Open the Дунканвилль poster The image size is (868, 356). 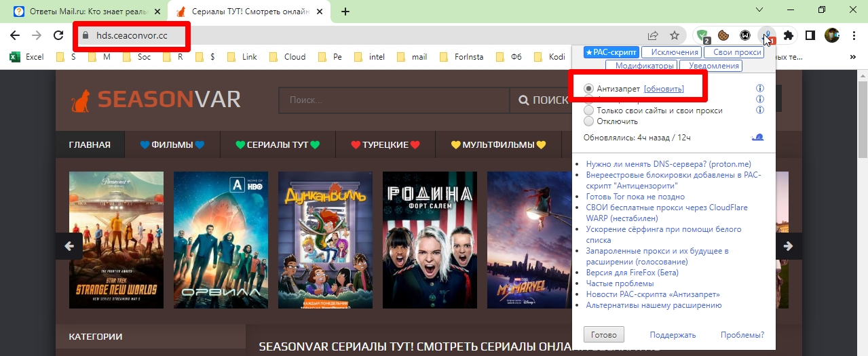pyautogui.click(x=325, y=240)
